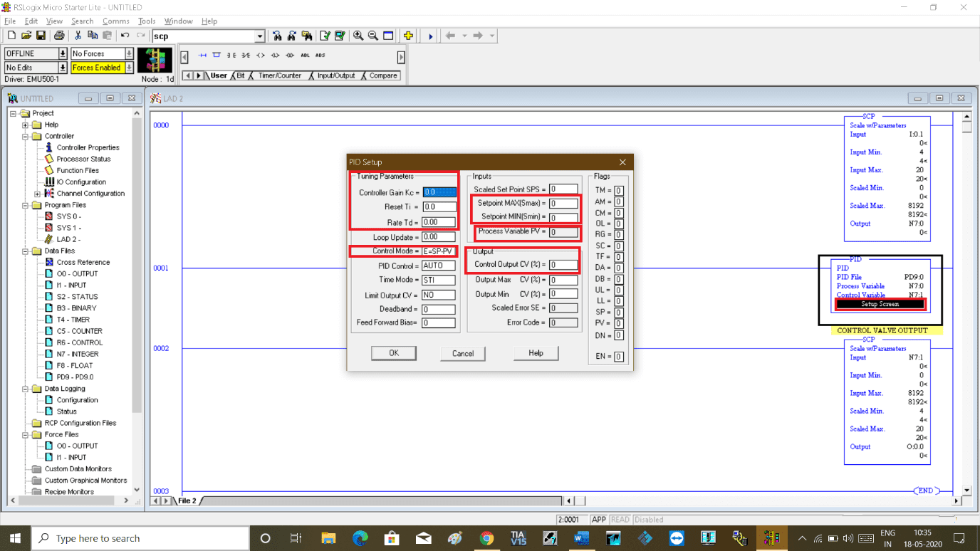Viewport: 980px width, 551px height.
Task: Expand the Help folder in project tree
Action: (26, 125)
